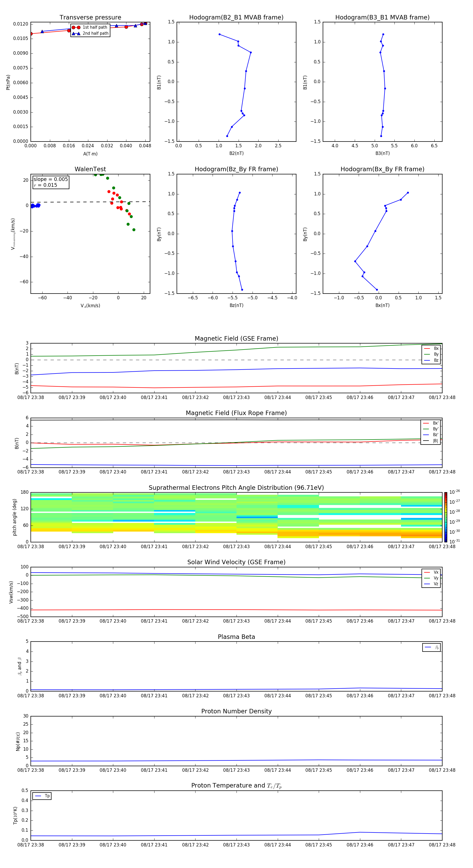
Task: Click the "Bz(nT)" x-axis label
Action: 236,305
